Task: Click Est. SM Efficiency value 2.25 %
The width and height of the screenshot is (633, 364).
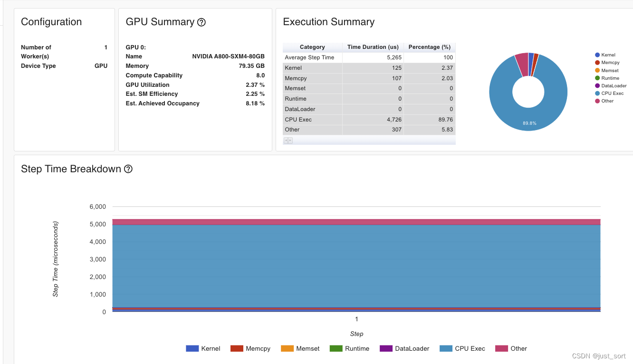Action: [x=255, y=94]
